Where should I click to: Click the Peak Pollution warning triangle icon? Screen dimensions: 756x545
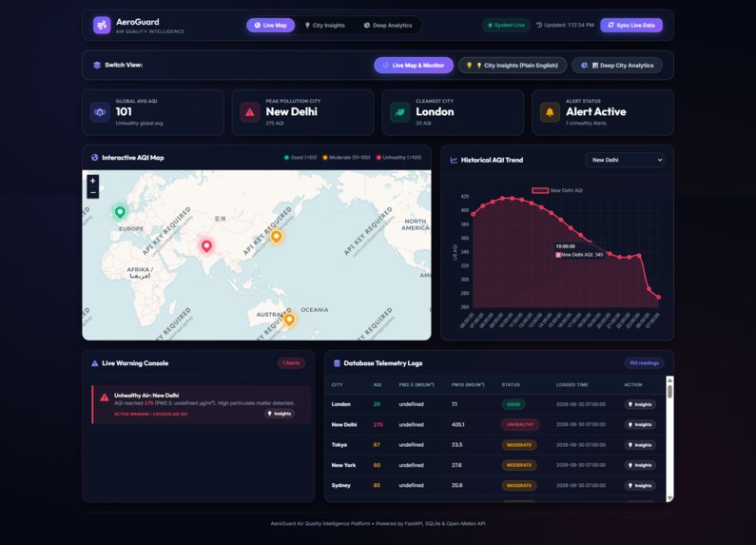250,112
